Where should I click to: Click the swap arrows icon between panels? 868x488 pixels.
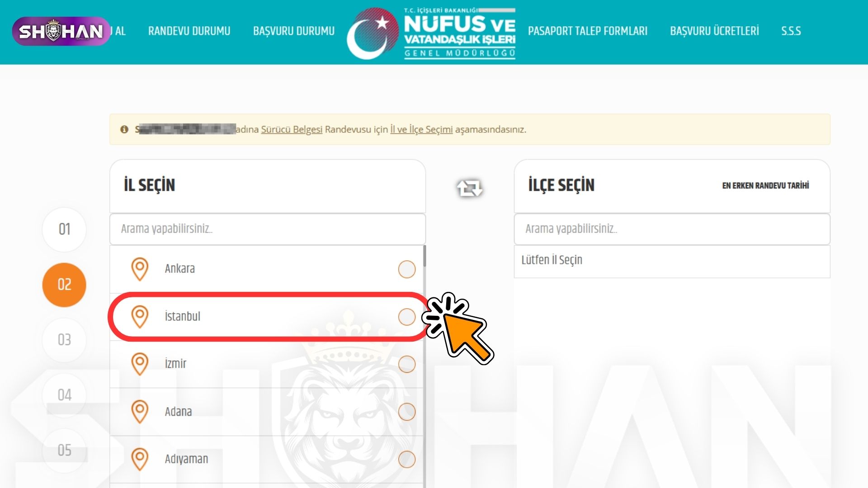(x=470, y=188)
